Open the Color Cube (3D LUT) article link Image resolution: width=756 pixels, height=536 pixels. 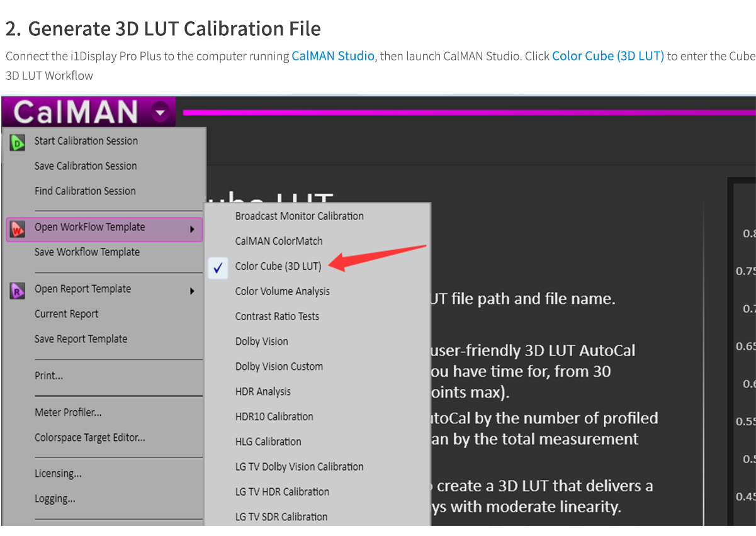[608, 56]
